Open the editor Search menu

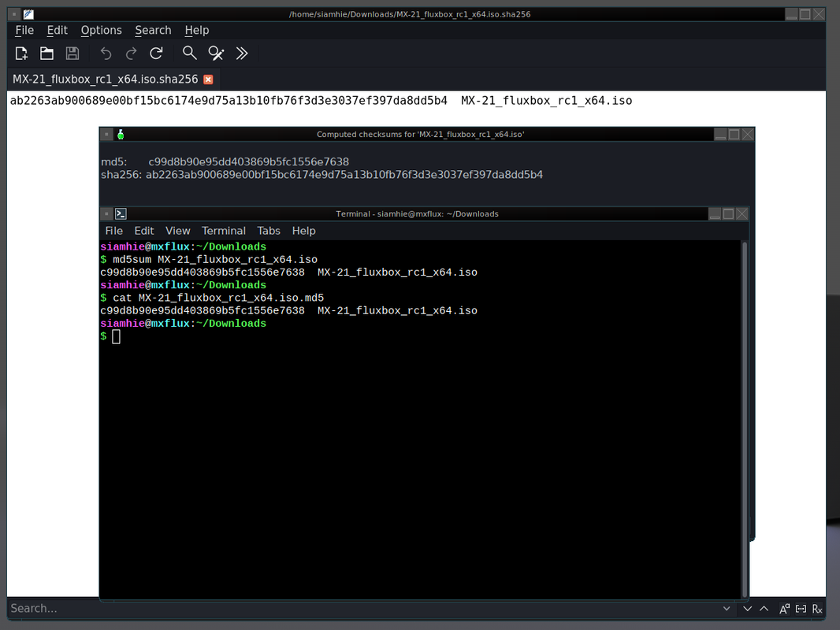(x=153, y=31)
